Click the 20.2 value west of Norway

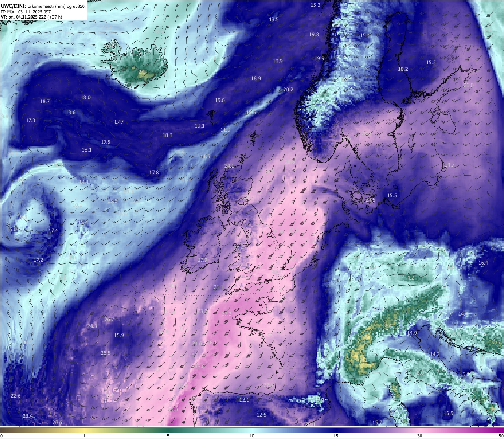point(288,90)
